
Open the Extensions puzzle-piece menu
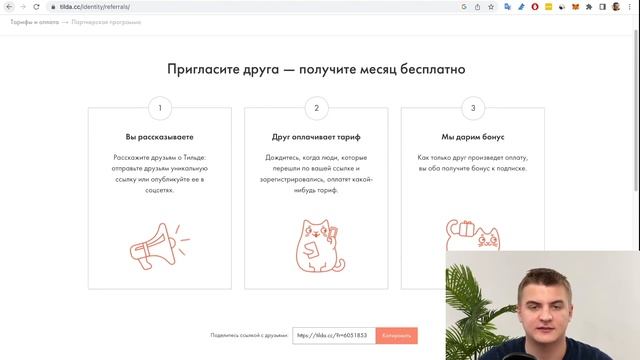click(589, 7)
